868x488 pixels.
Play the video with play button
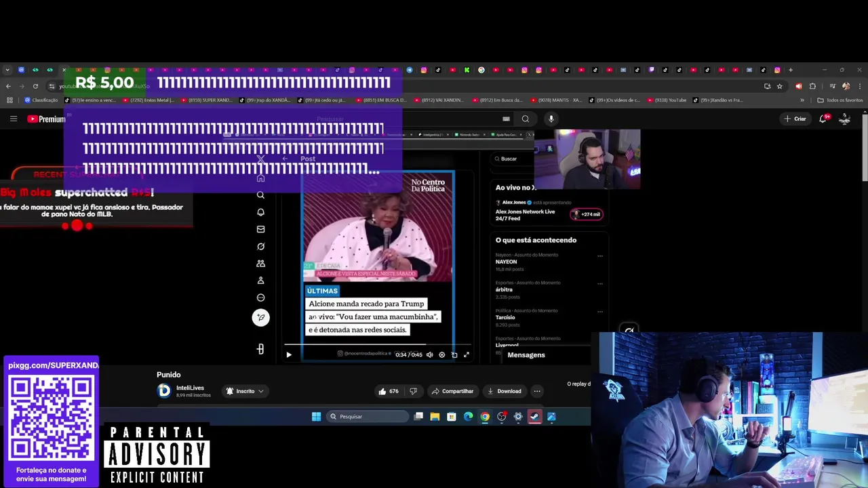point(289,354)
